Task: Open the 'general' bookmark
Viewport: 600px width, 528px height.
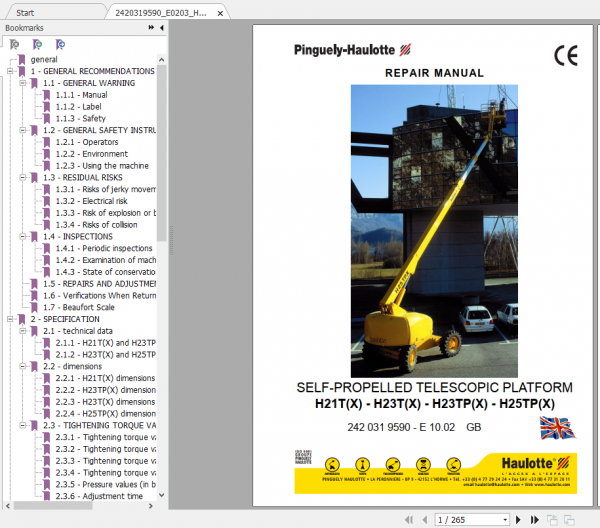Action: click(x=44, y=59)
